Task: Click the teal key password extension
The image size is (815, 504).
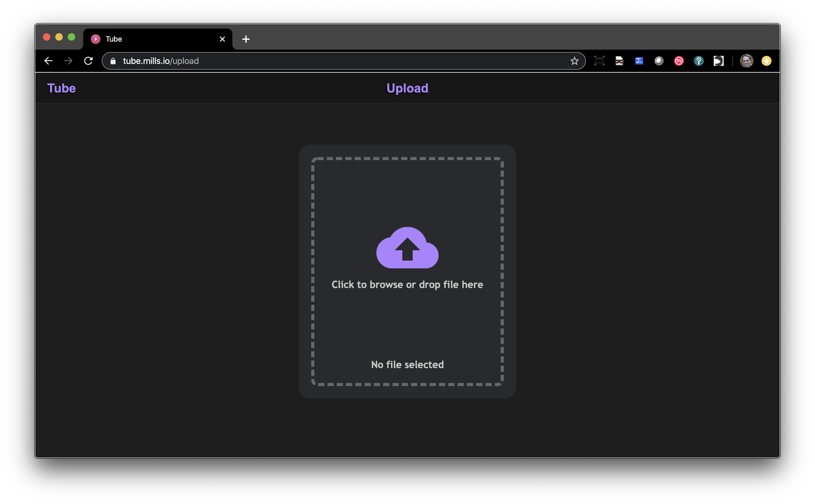Action: point(699,61)
